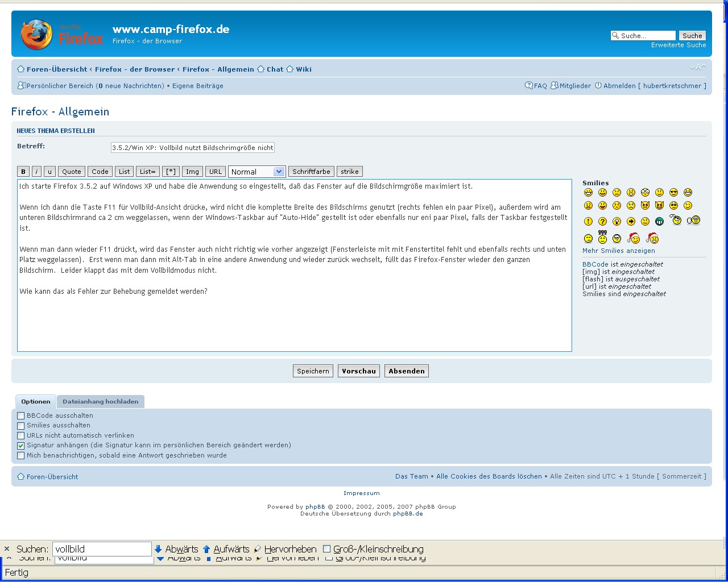
Task: Apply italic with the i button
Action: (36, 172)
